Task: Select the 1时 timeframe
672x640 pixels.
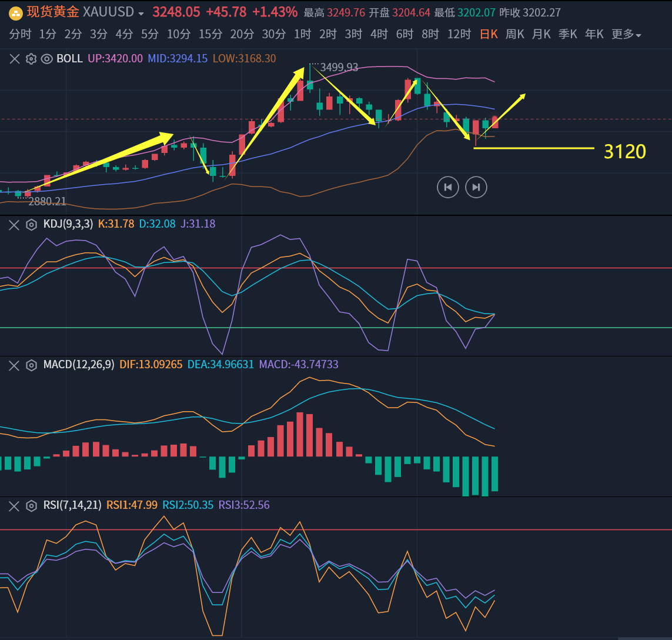Action: 303,34
